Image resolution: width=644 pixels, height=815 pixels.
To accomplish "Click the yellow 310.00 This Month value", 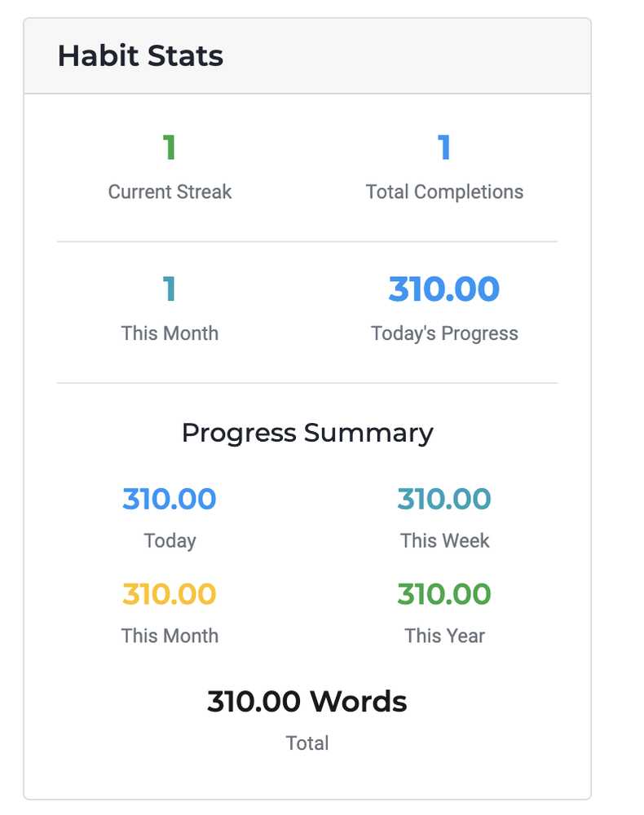I will click(x=170, y=594).
